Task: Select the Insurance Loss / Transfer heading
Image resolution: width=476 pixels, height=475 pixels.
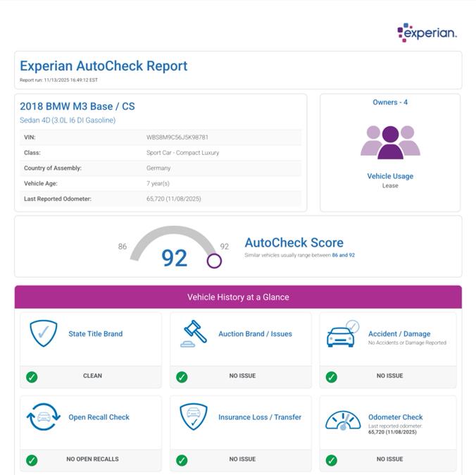Action: (259, 417)
